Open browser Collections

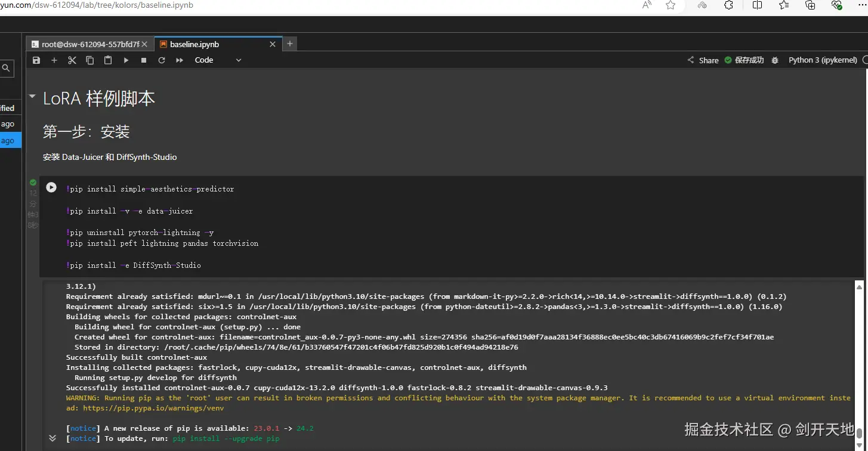[810, 5]
